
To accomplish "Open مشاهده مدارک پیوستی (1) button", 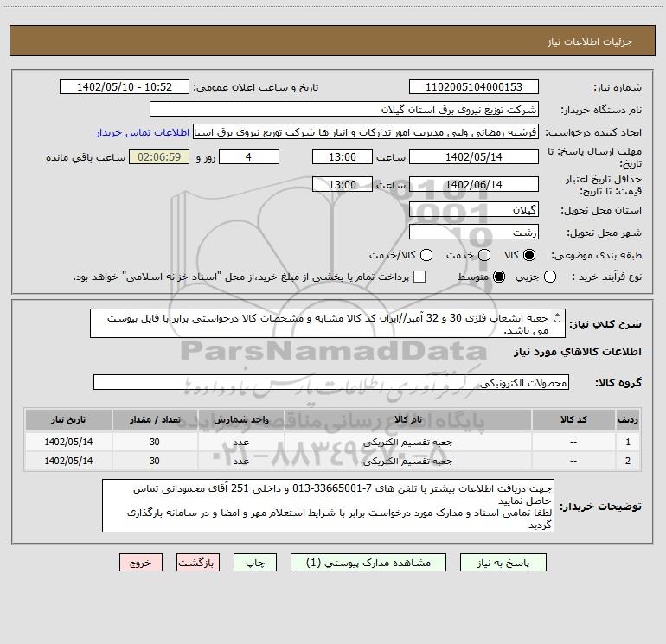I will pos(368,563).
